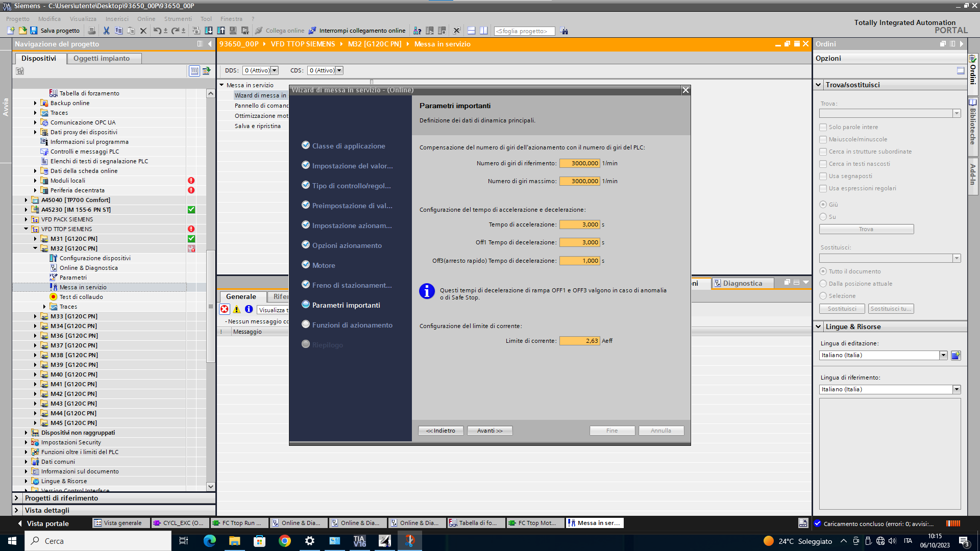Select the Giù search direction radio

click(823, 205)
